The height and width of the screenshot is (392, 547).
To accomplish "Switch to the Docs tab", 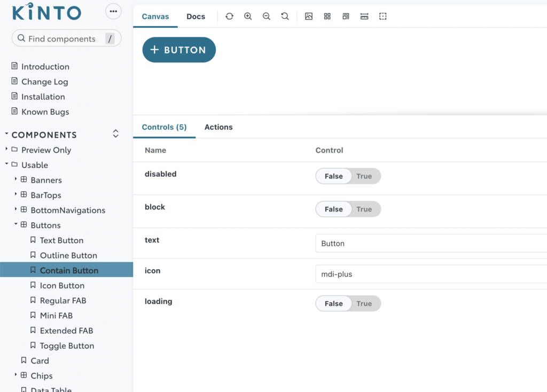I will 196,17.
